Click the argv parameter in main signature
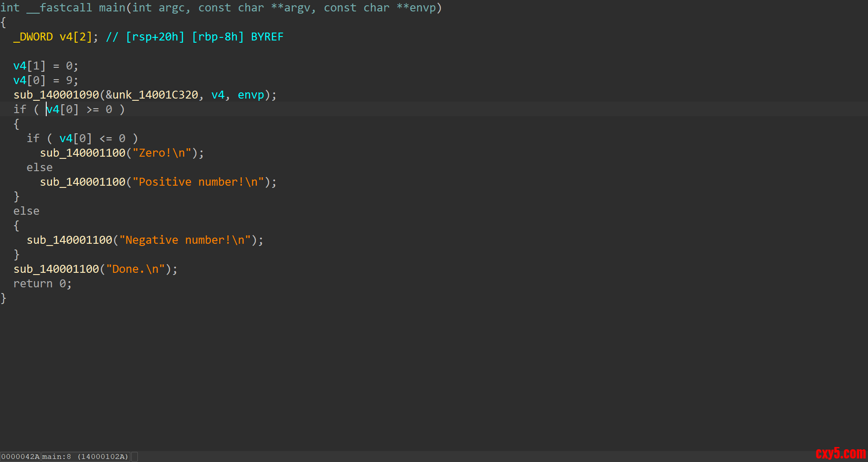868x462 pixels. (x=299, y=8)
